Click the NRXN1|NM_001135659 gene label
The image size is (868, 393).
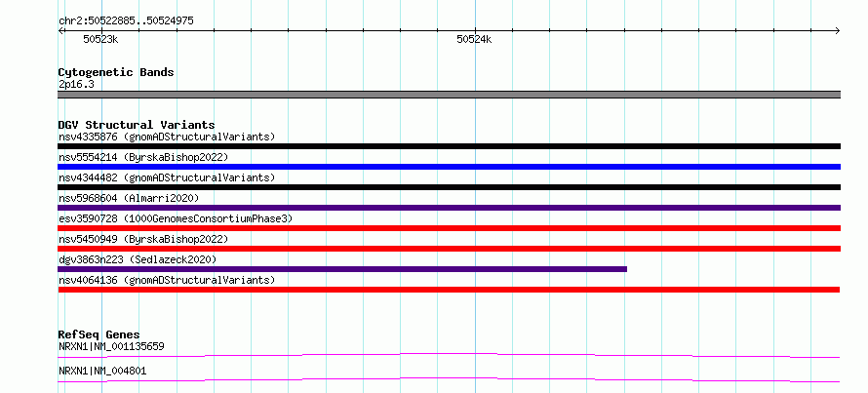point(111,347)
